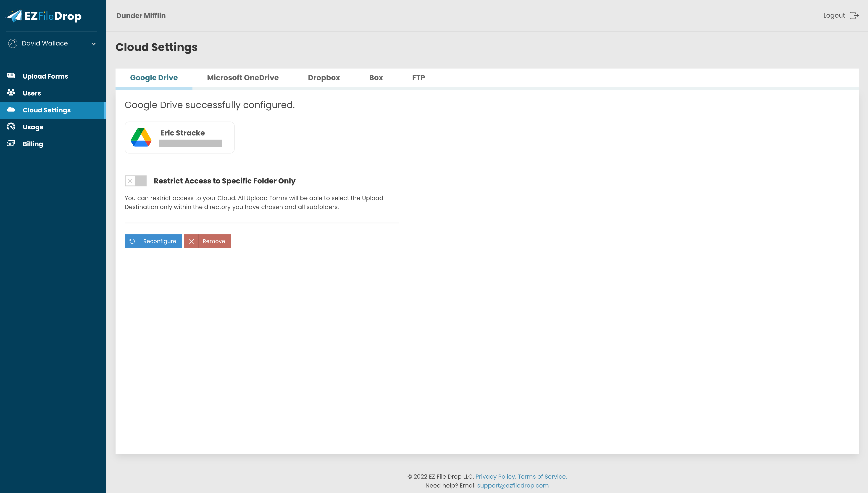Open Upload Forms from the sidebar icon

coord(11,76)
